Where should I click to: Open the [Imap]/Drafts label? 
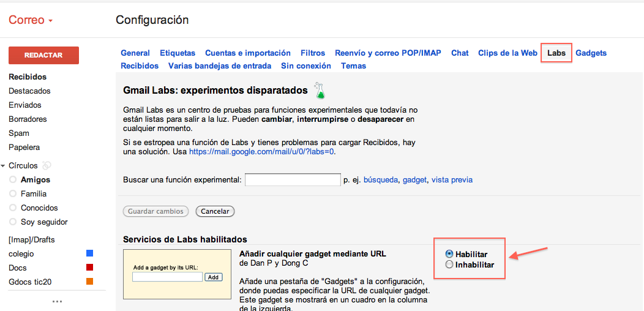[x=32, y=239]
